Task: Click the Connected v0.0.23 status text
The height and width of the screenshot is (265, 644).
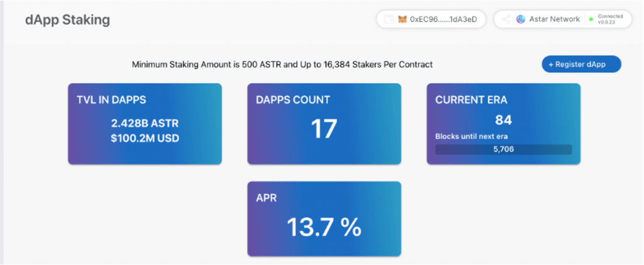Action: click(610, 19)
